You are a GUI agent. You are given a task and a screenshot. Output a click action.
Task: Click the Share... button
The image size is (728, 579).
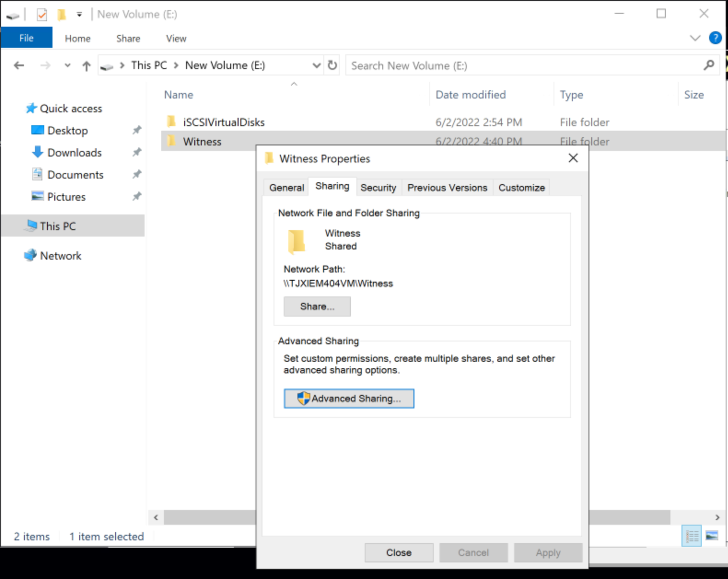point(317,307)
